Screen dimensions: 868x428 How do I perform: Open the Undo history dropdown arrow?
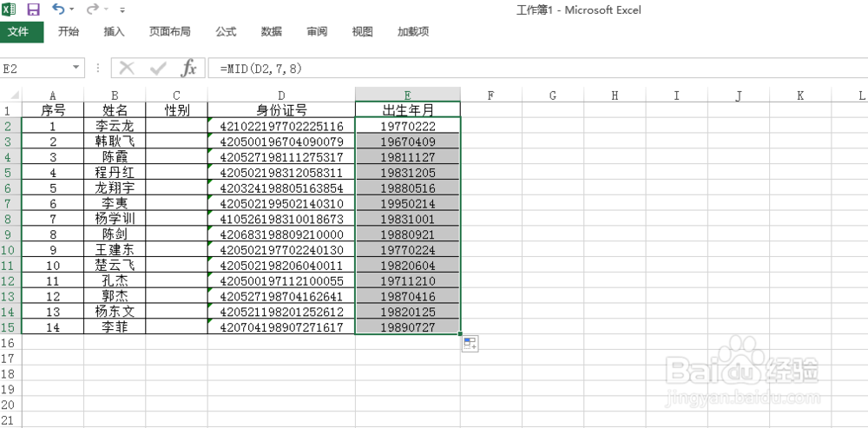[x=72, y=10]
